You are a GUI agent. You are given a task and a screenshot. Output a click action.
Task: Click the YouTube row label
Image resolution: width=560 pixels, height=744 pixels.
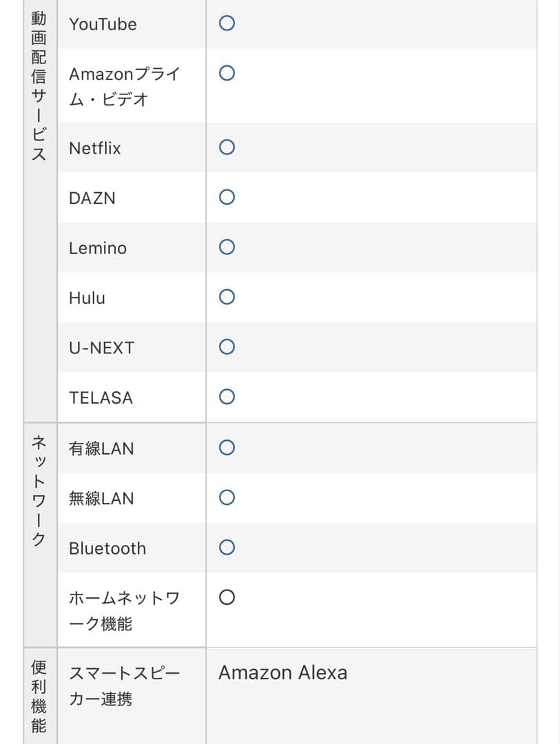click(x=103, y=24)
